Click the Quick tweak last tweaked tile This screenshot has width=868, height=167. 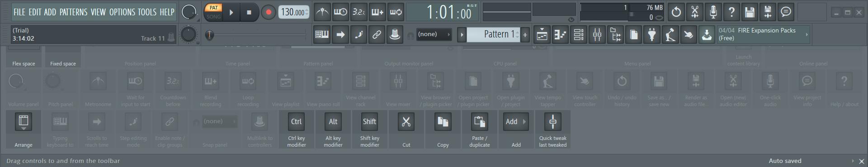[x=552, y=130]
